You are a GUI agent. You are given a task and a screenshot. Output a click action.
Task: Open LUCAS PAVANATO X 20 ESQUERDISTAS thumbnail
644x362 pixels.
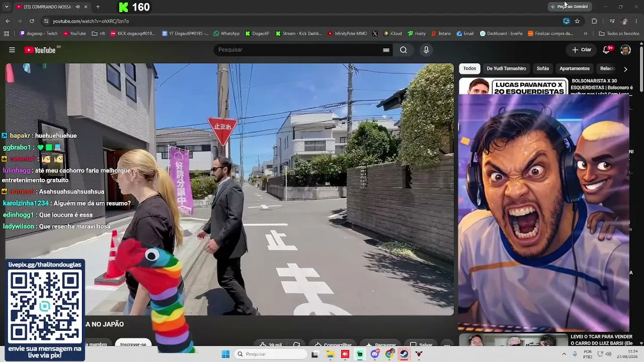[x=514, y=86]
